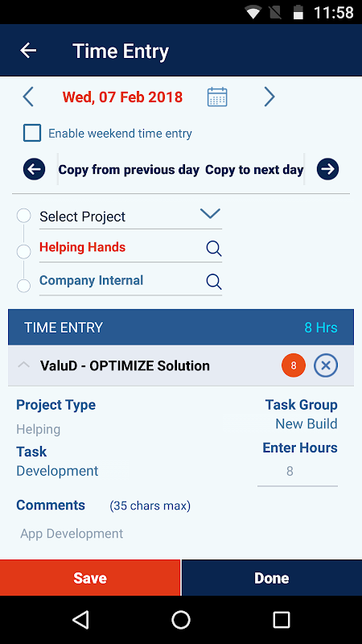Enable weekend time entry checkbox

32,133
